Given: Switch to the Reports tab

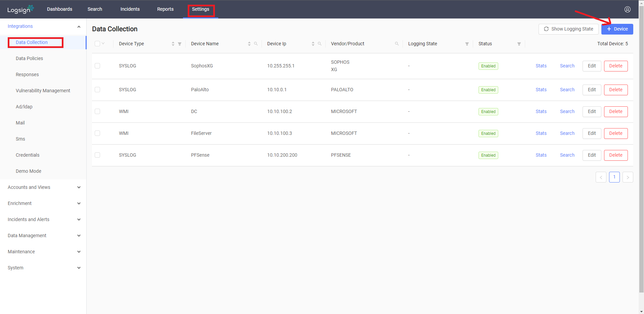Looking at the screenshot, I should 165,9.
